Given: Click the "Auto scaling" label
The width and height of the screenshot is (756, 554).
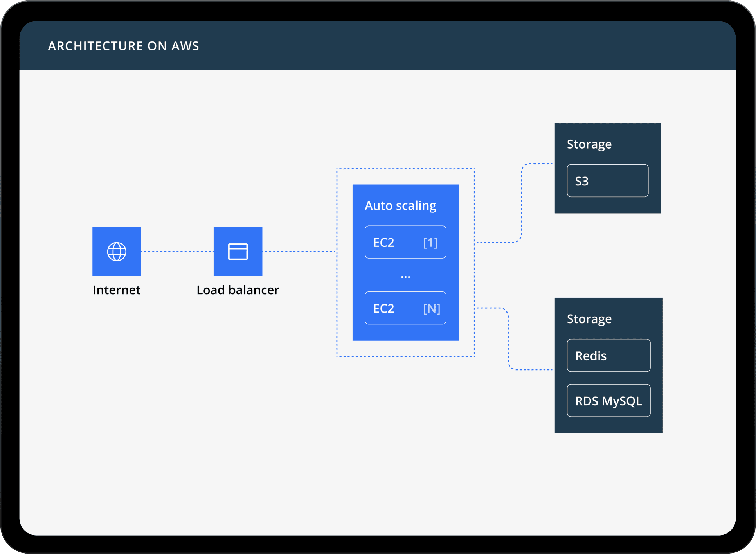Looking at the screenshot, I should [400, 206].
